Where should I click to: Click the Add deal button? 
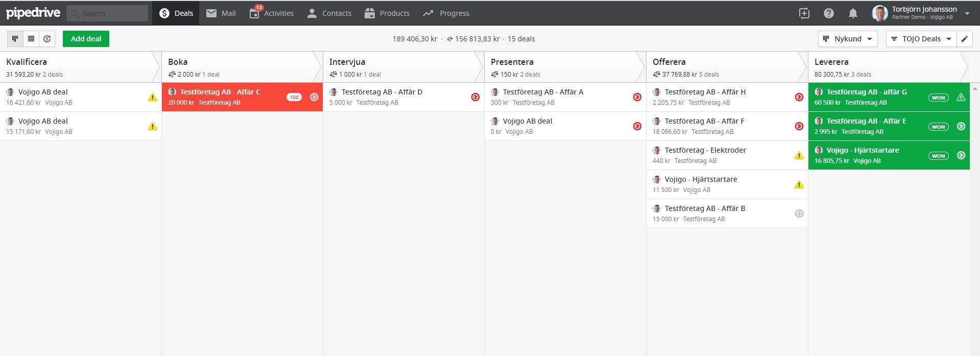click(86, 39)
